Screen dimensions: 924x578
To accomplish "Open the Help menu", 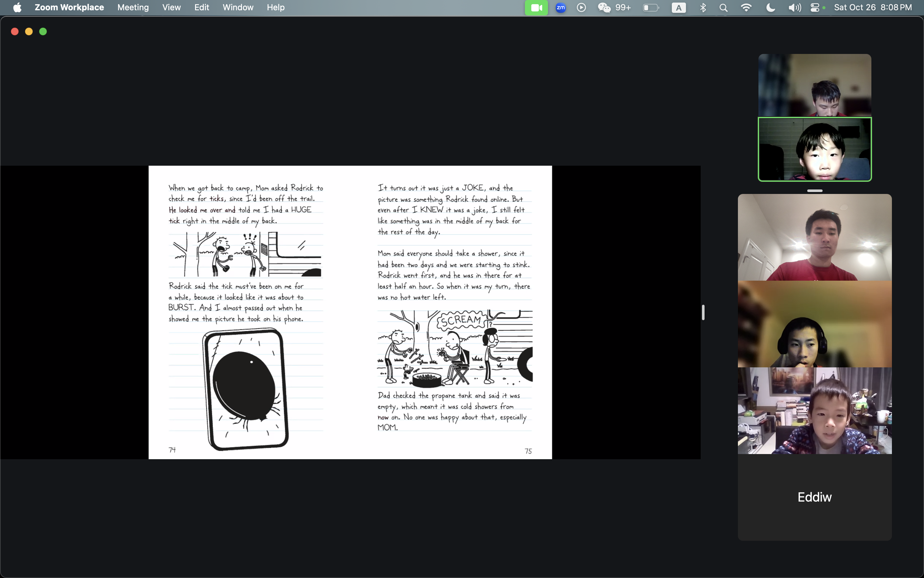I will coord(276,8).
